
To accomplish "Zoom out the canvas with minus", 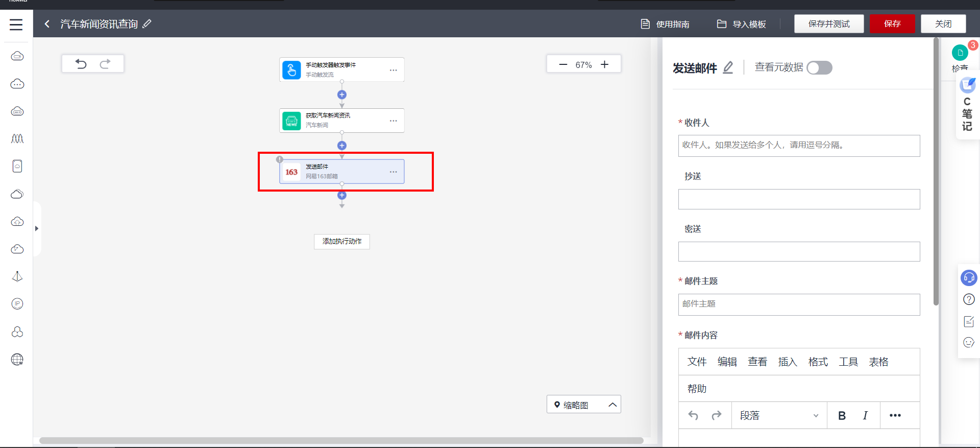I will click(563, 64).
